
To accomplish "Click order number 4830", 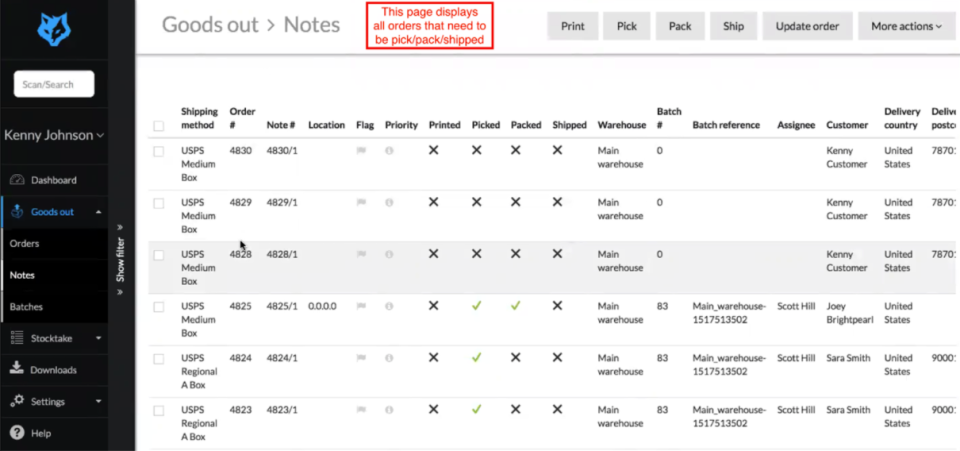I will [x=241, y=150].
